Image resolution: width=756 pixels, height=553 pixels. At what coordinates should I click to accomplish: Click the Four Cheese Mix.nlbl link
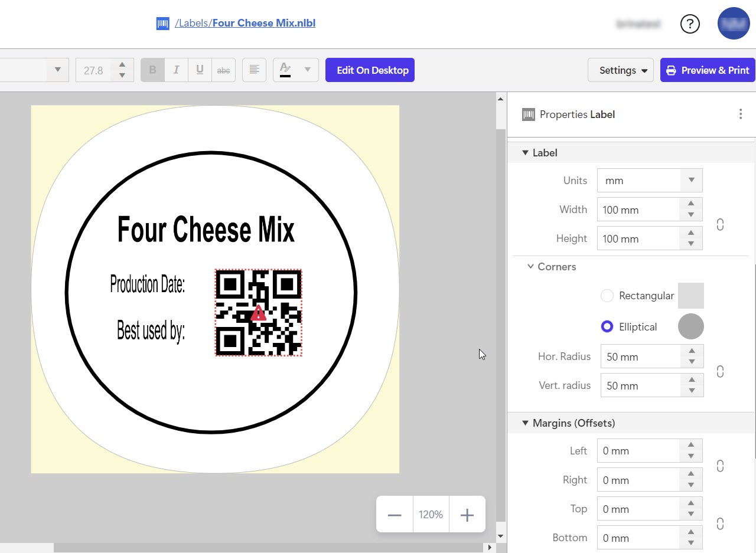264,24
